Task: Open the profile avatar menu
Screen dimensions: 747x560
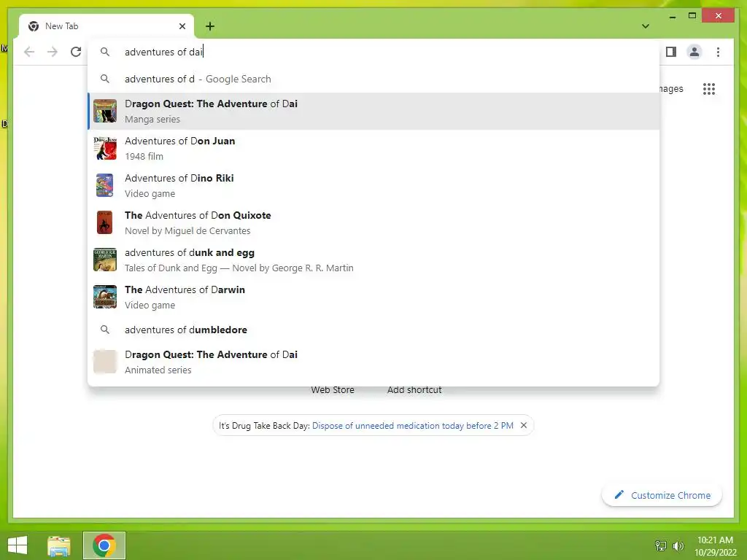Action: [694, 52]
